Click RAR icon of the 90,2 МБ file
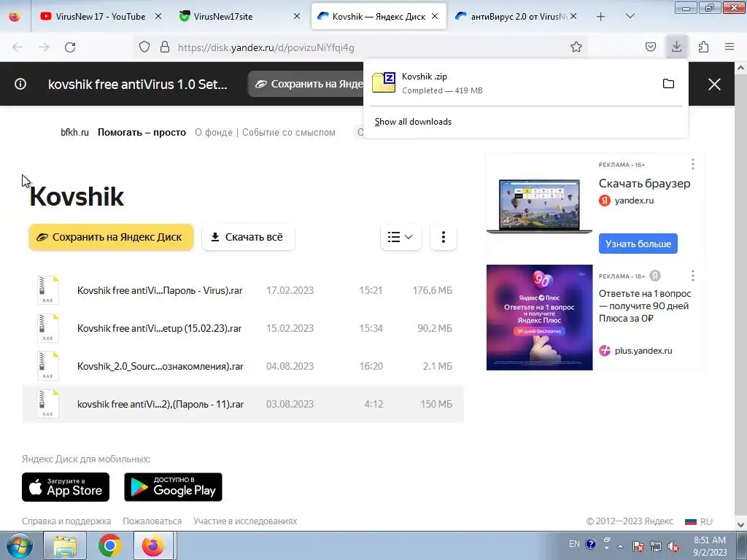This screenshot has width=747, height=560. pyautogui.click(x=48, y=328)
